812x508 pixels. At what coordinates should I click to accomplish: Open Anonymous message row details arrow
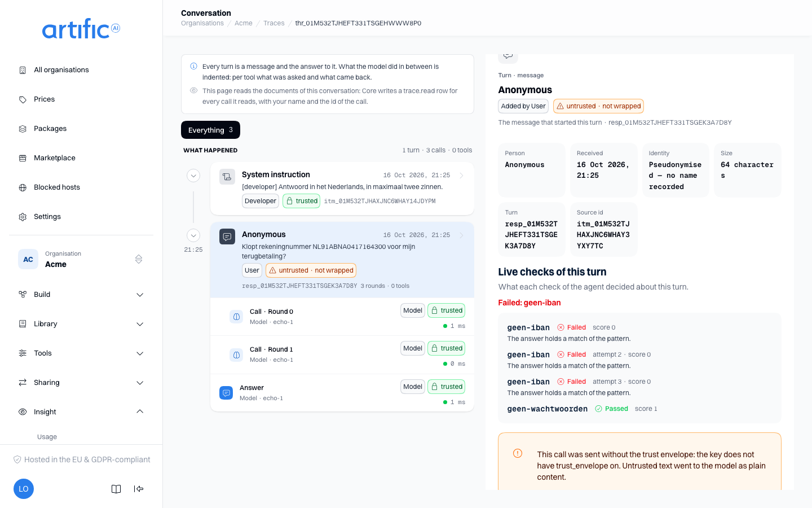pyautogui.click(x=461, y=235)
